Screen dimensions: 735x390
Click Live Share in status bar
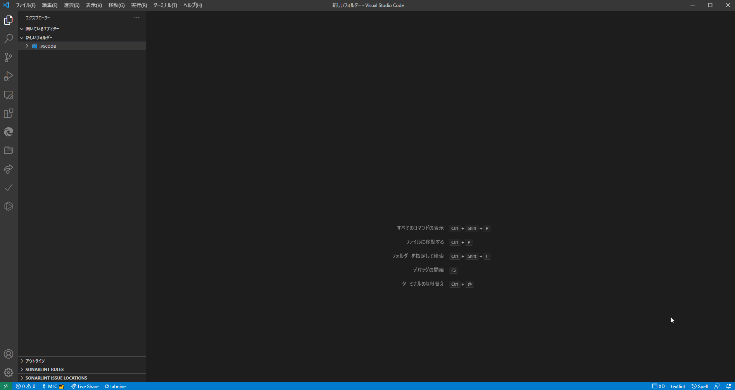coord(85,386)
